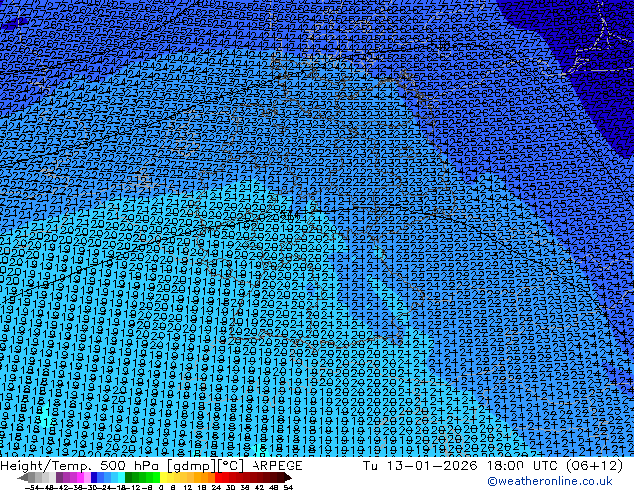Click the '(06+12)' forecast run label
634x490 pixels.
594,466
